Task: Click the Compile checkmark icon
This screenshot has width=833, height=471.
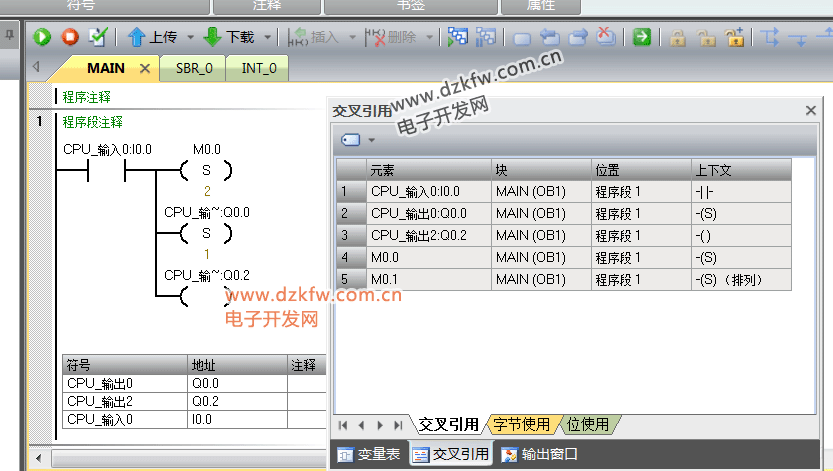Action: (x=98, y=37)
